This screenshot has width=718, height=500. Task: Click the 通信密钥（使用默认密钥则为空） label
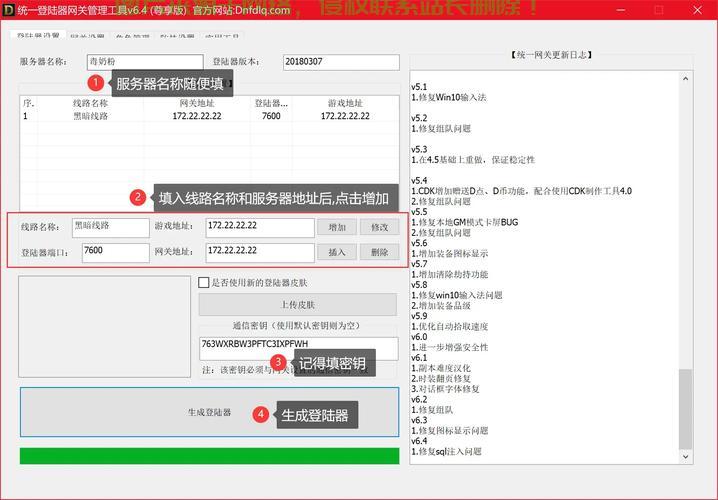tap(297, 326)
